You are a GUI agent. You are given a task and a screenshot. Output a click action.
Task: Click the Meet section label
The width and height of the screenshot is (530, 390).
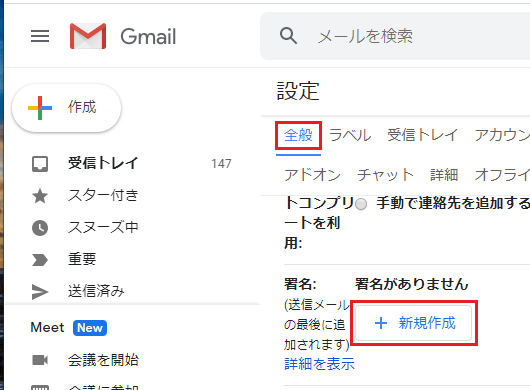(x=47, y=327)
